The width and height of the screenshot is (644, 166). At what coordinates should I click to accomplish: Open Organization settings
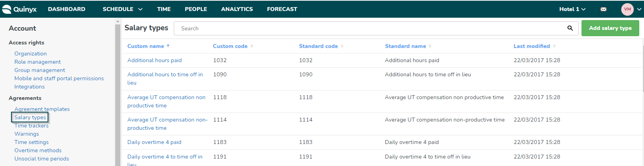[31, 53]
